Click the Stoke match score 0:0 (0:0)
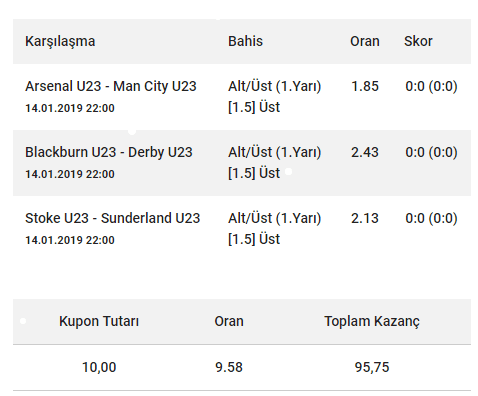Viewport: 478px width, 396px height. point(431,218)
